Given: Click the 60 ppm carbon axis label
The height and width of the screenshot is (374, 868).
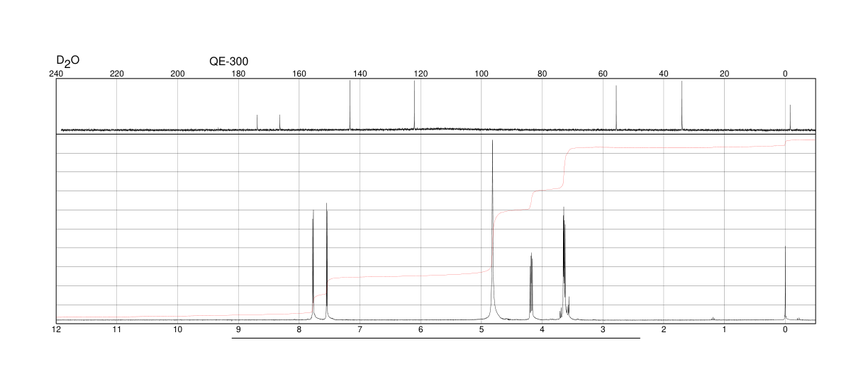Looking at the screenshot, I should (x=603, y=74).
